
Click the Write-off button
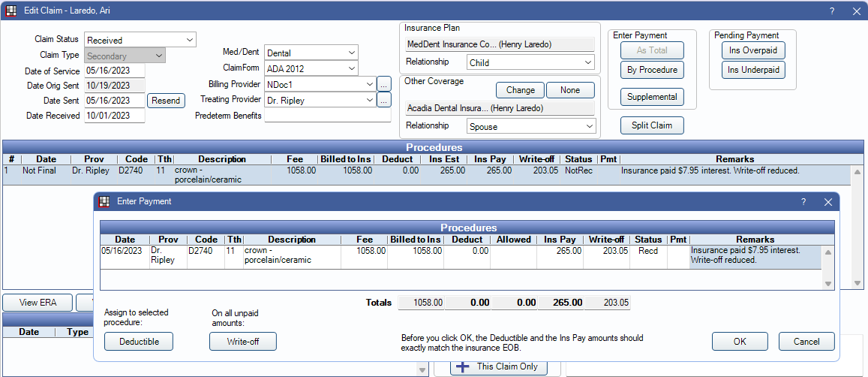(242, 341)
